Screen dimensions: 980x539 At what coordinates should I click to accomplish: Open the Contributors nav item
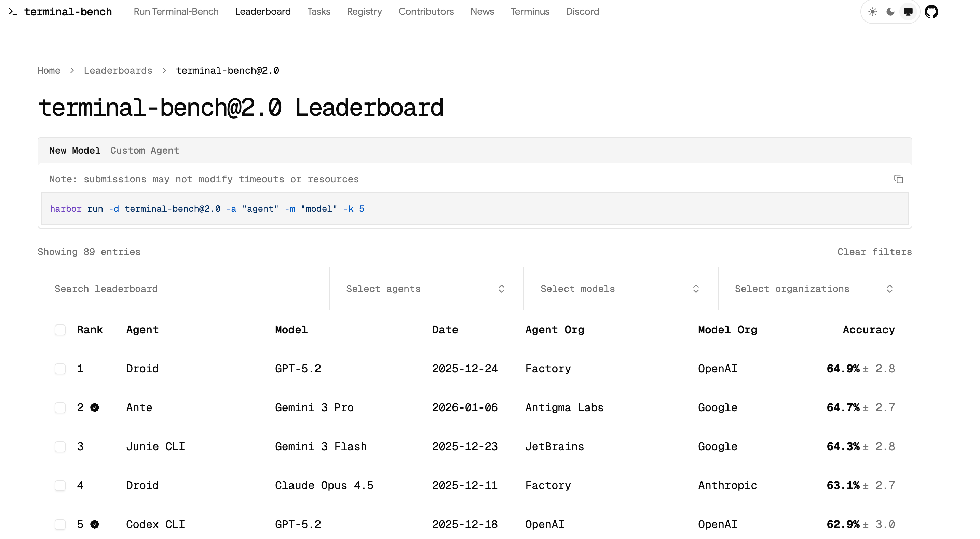click(426, 12)
